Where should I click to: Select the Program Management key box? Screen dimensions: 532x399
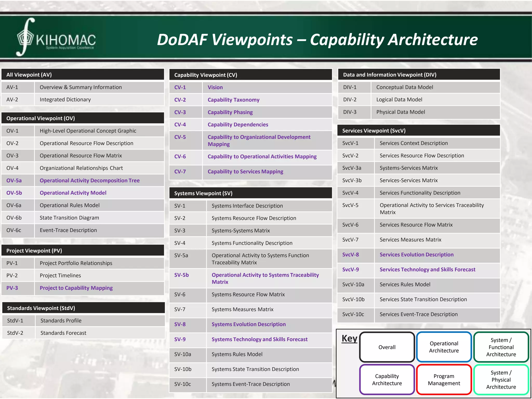click(444, 380)
